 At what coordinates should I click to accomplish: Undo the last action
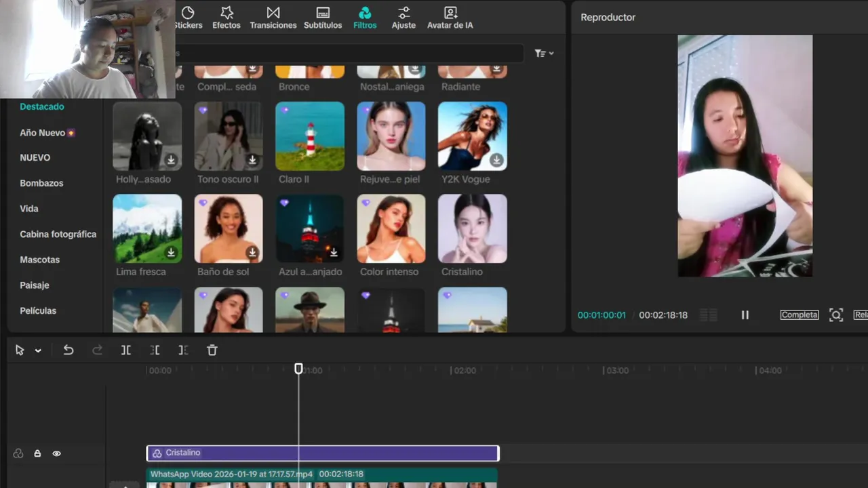click(x=68, y=350)
